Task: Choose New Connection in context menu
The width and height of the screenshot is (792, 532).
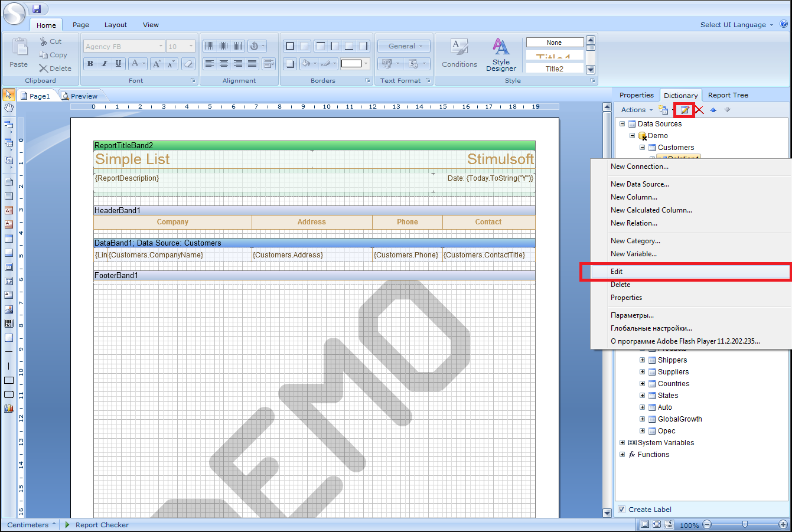Action: pos(640,167)
